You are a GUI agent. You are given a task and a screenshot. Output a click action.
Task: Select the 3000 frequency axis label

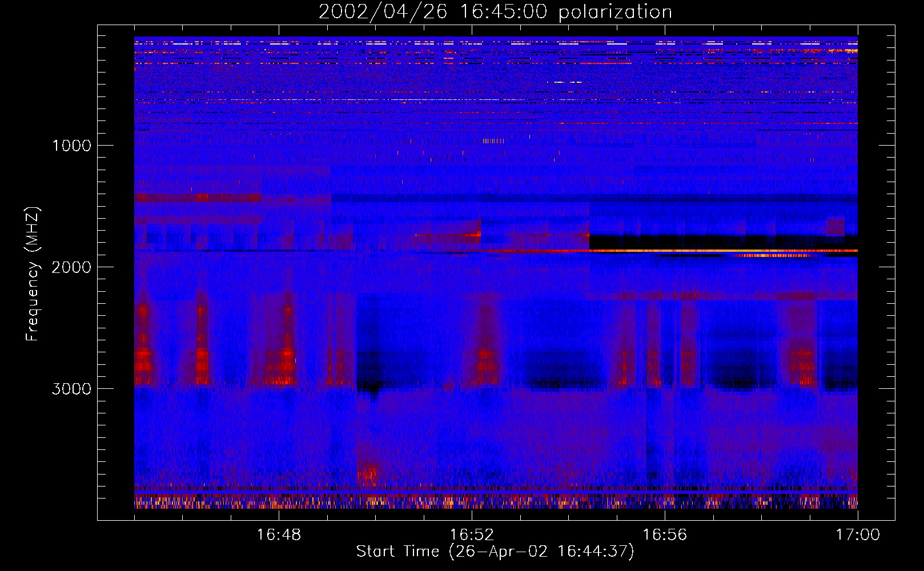[x=71, y=389]
